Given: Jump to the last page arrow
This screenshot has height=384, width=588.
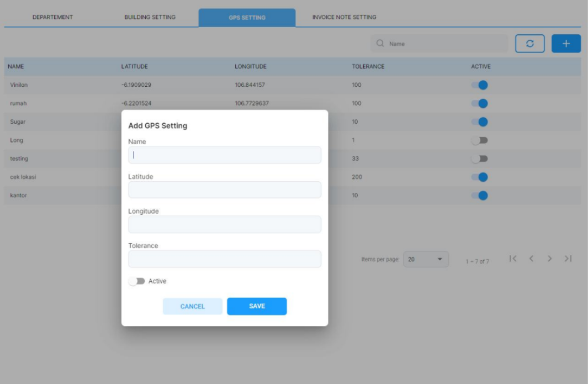Looking at the screenshot, I should point(568,259).
